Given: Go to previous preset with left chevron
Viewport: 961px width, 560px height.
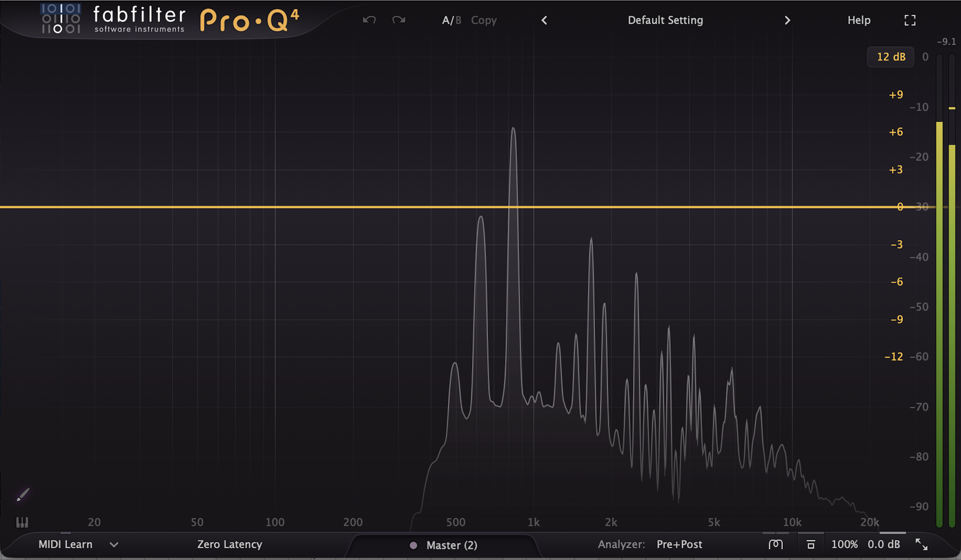Looking at the screenshot, I should click(x=544, y=20).
